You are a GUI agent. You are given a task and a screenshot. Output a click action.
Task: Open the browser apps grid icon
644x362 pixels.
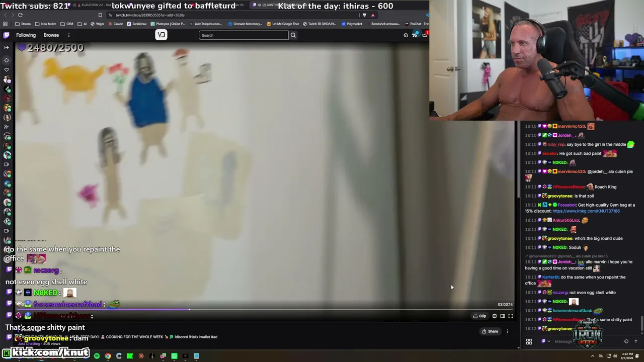[x=5, y=24]
